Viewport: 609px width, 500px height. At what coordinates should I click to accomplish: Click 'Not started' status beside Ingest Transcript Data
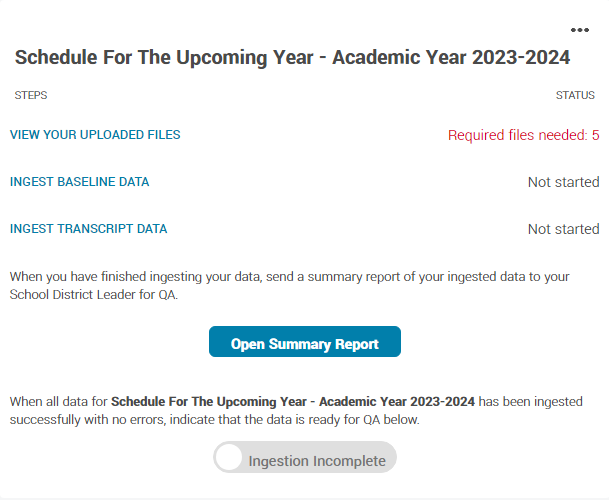click(563, 229)
